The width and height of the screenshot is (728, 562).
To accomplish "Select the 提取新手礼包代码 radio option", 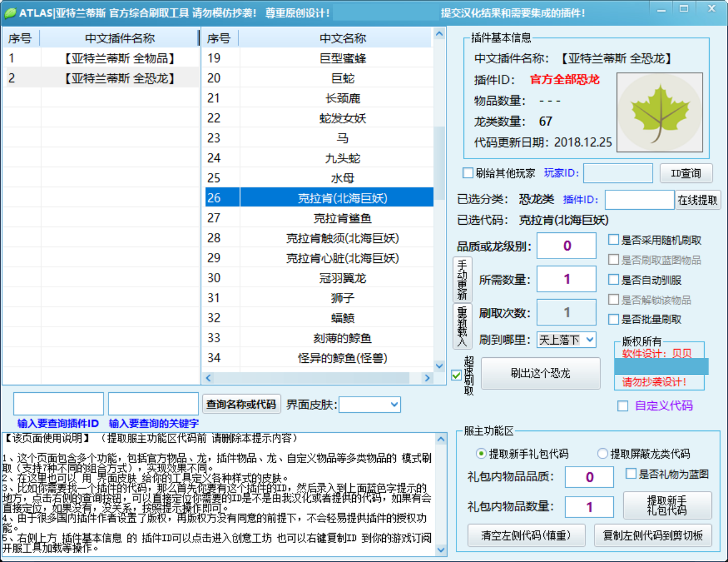I will pos(480,453).
